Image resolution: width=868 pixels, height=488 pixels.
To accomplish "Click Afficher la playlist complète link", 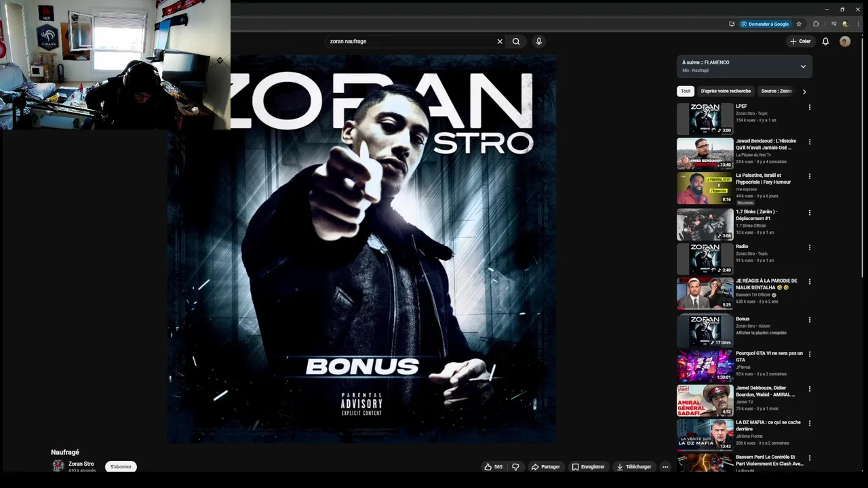I will click(762, 333).
